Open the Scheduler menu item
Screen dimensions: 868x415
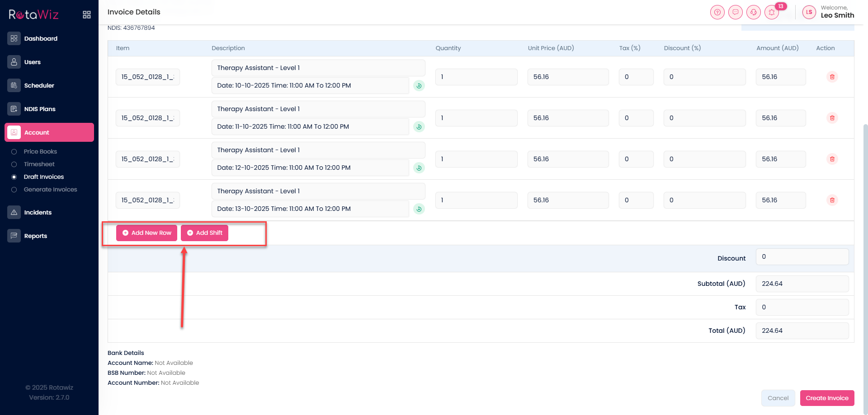39,85
